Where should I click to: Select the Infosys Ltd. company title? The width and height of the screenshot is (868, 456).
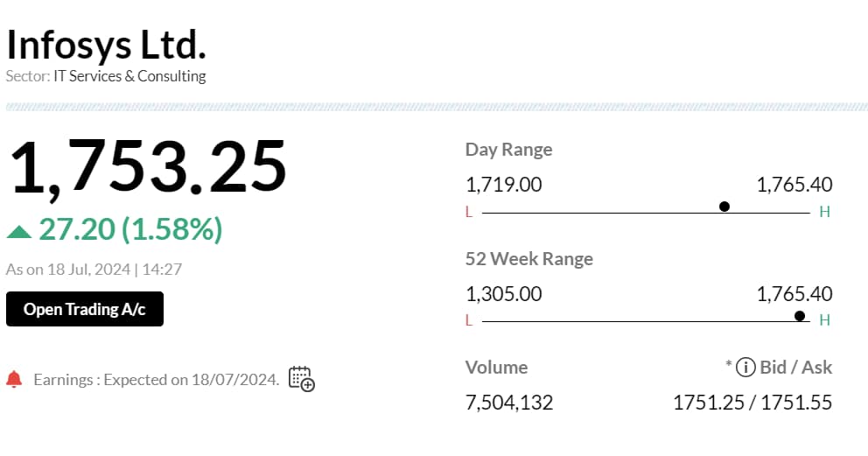[106, 44]
